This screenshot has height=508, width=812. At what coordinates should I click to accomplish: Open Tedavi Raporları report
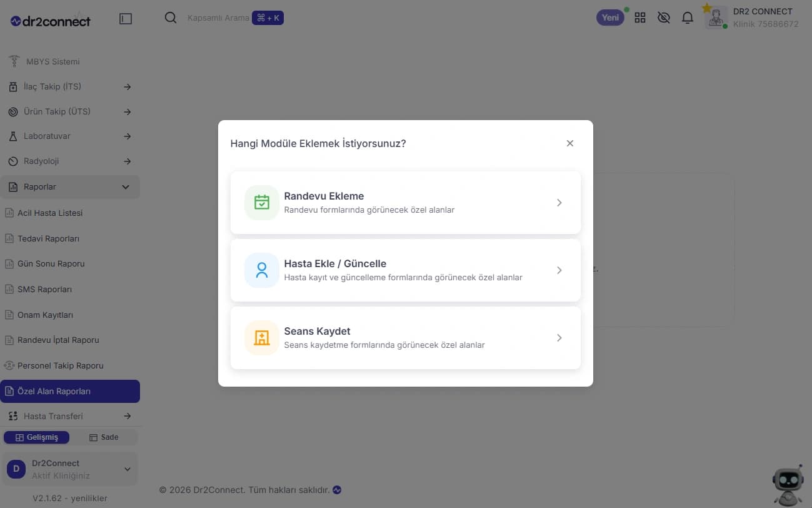coord(70,238)
